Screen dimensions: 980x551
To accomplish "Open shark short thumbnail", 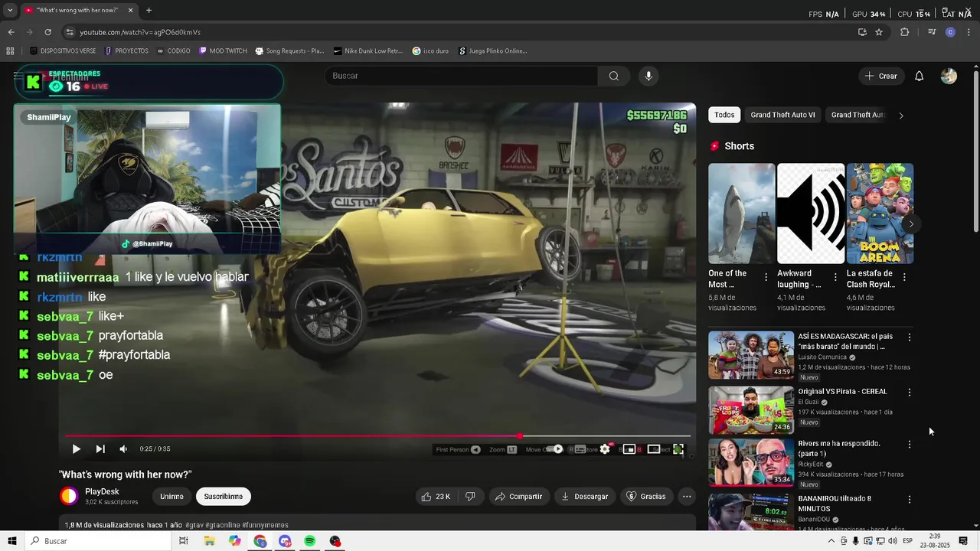I will coord(741,214).
